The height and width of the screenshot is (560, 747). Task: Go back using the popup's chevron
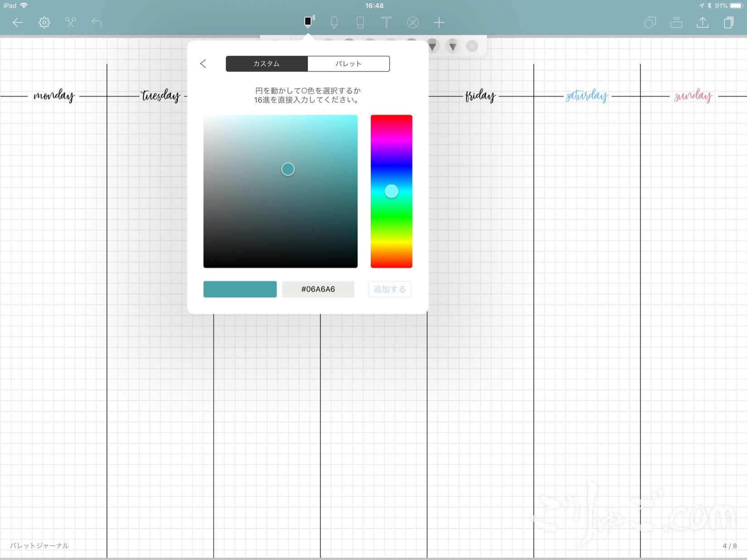[203, 63]
